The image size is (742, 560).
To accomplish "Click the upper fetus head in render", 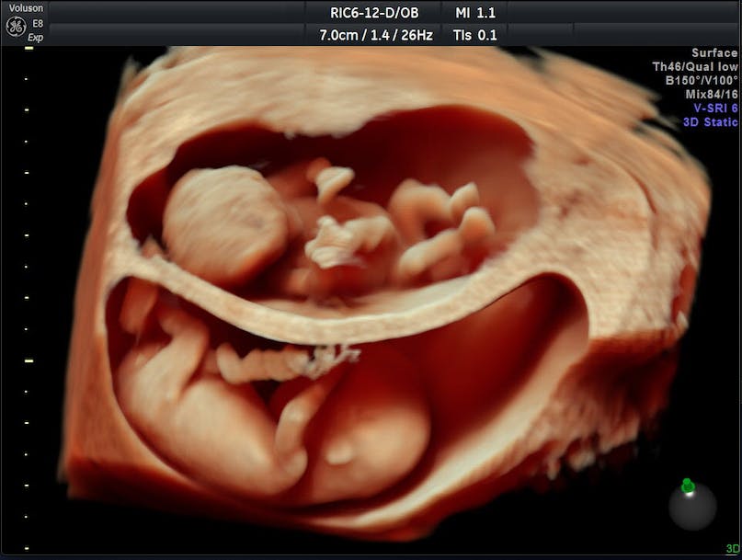I will (223, 220).
